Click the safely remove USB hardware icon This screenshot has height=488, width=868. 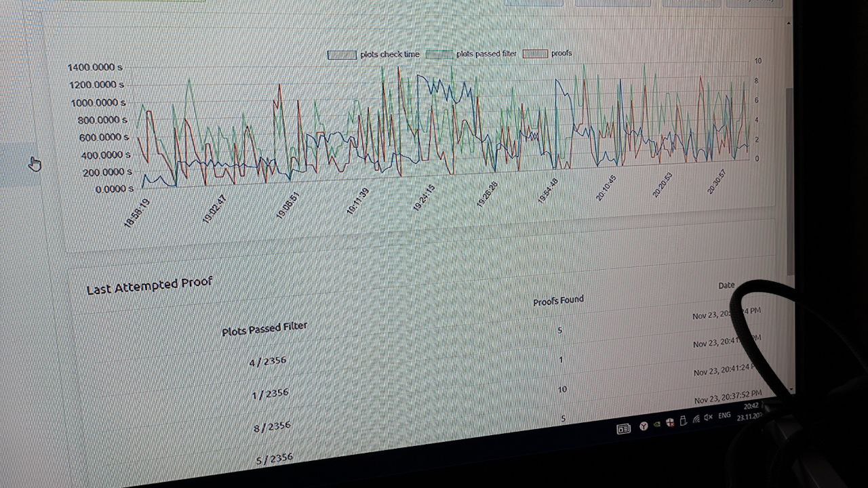coord(684,420)
